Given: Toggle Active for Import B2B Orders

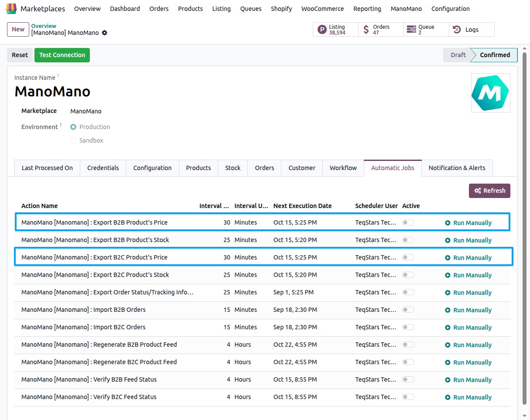Looking at the screenshot, I should [408, 310].
